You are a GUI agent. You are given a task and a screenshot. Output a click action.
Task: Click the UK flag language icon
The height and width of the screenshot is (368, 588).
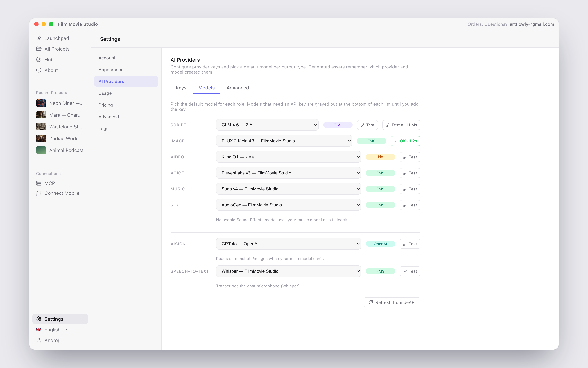point(39,330)
